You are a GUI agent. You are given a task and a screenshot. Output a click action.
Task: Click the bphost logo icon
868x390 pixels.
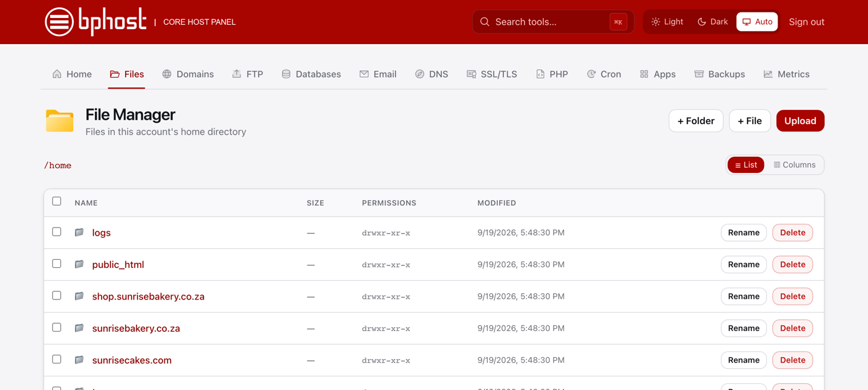coord(60,22)
